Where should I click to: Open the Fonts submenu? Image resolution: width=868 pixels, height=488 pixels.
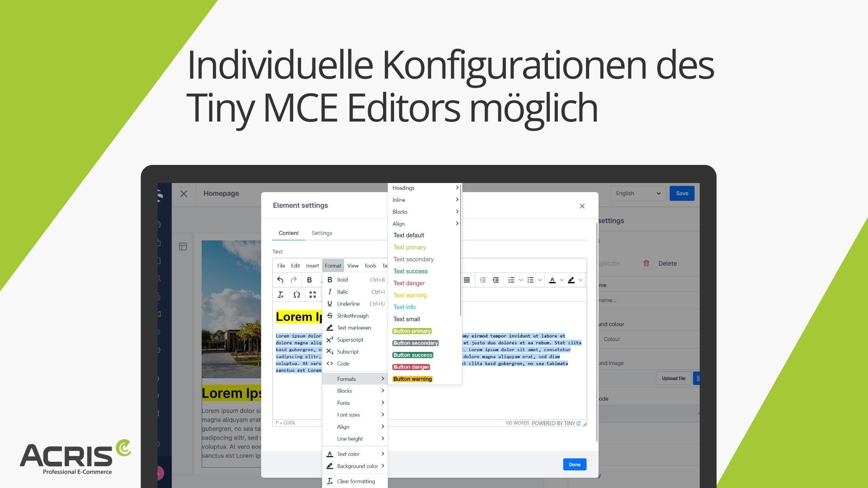coord(355,403)
